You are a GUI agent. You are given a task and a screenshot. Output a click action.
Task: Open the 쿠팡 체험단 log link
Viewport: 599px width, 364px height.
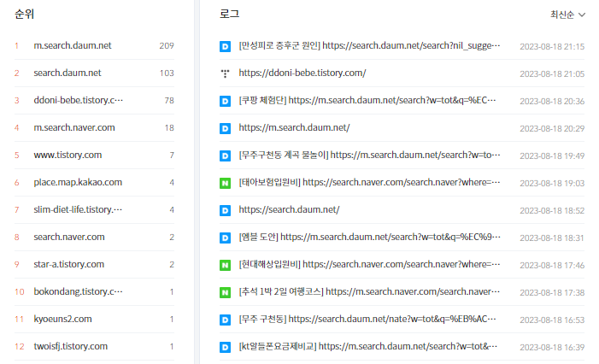click(x=367, y=100)
